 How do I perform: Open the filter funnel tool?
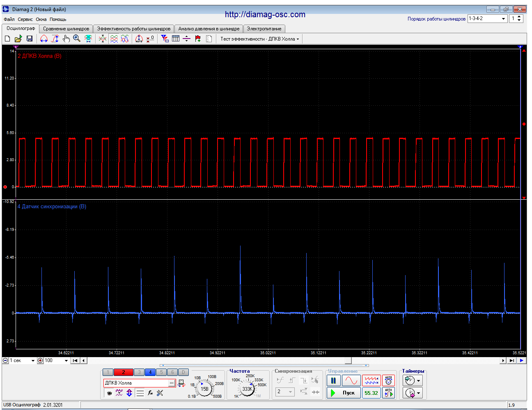(x=165, y=39)
